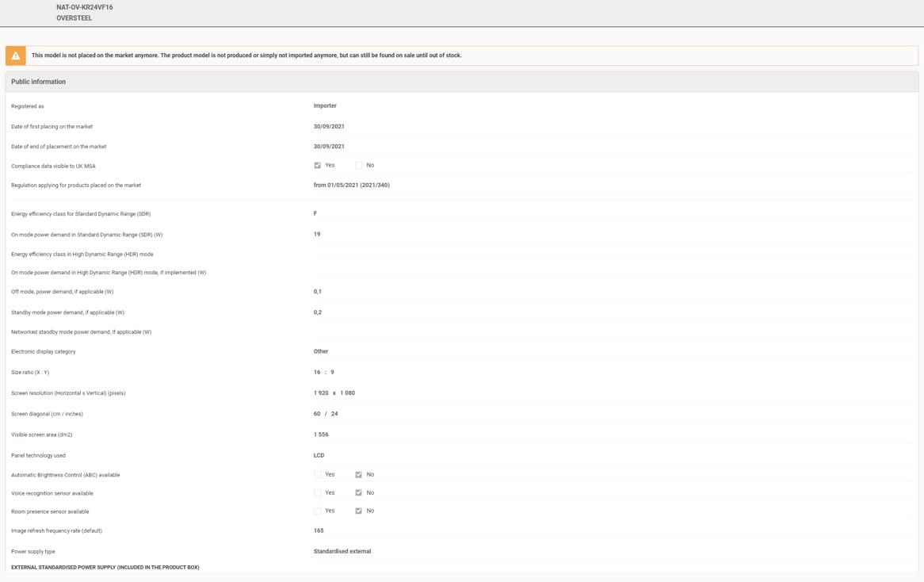Image resolution: width=924 pixels, height=582 pixels.
Task: Check Yes for Voice recognition sensor available
Action: click(x=318, y=493)
